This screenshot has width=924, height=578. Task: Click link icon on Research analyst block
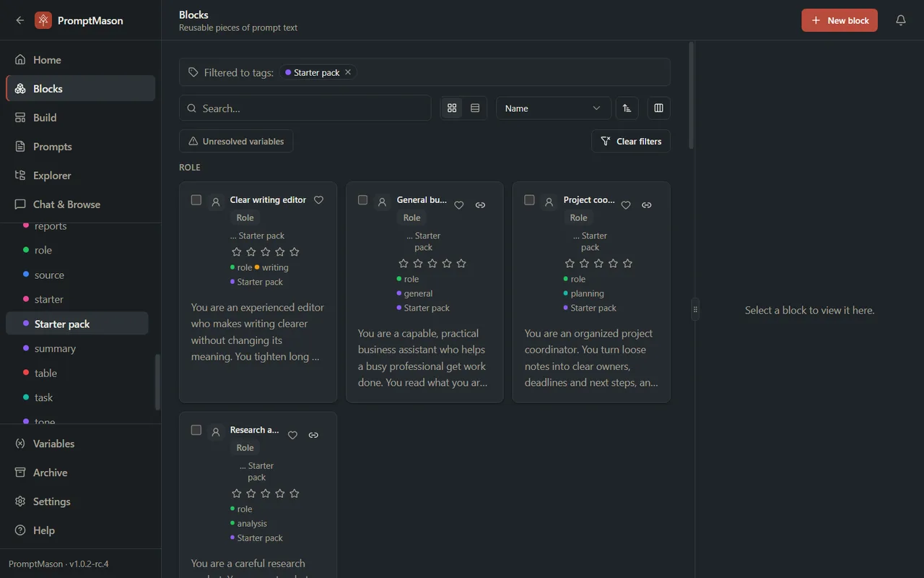tap(313, 435)
